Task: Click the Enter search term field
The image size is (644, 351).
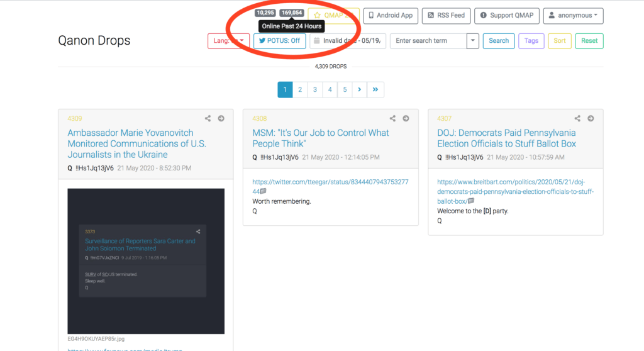Action: tap(428, 41)
